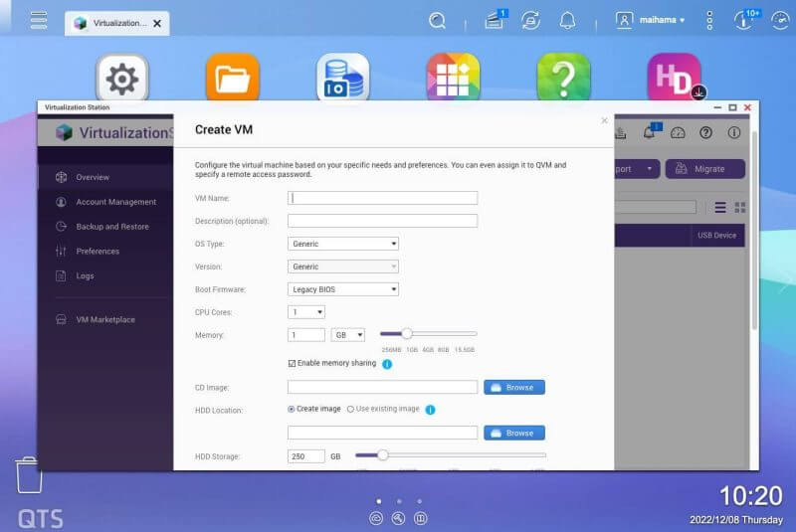Open the QTS main menu hamburger icon
Image resolution: width=796 pixels, height=532 pixels.
coord(39,20)
